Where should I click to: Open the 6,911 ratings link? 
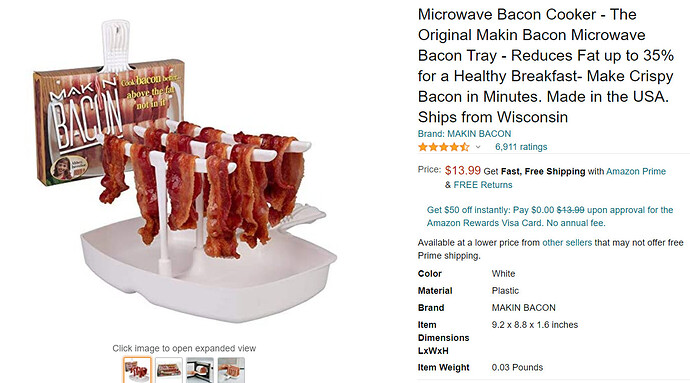[x=521, y=147]
